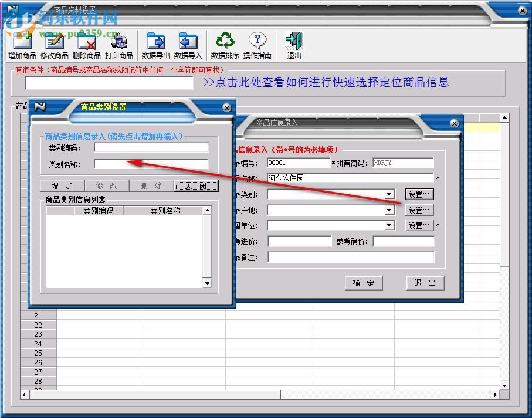Click the query condition search field

[109, 83]
